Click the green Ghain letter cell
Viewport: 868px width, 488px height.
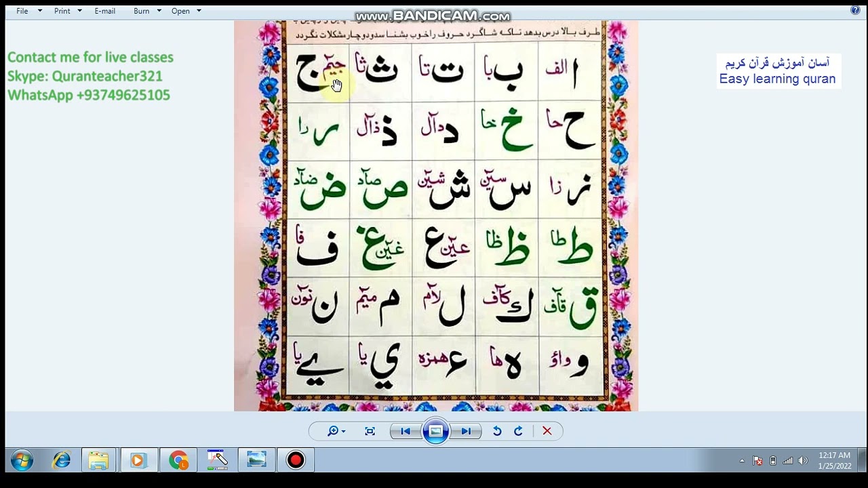[x=380, y=247]
